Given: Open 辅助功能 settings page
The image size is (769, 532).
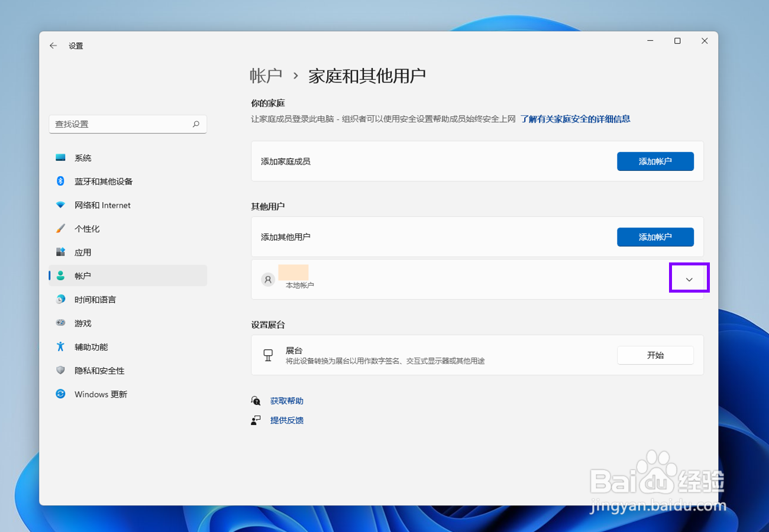Looking at the screenshot, I should click(x=128, y=347).
